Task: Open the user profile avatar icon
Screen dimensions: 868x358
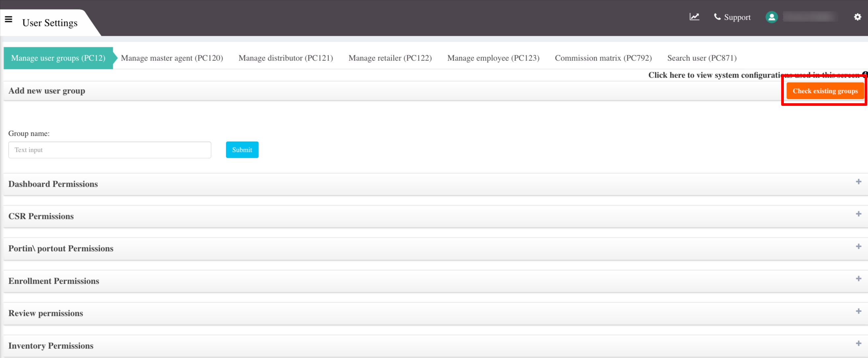Action: pyautogui.click(x=772, y=17)
